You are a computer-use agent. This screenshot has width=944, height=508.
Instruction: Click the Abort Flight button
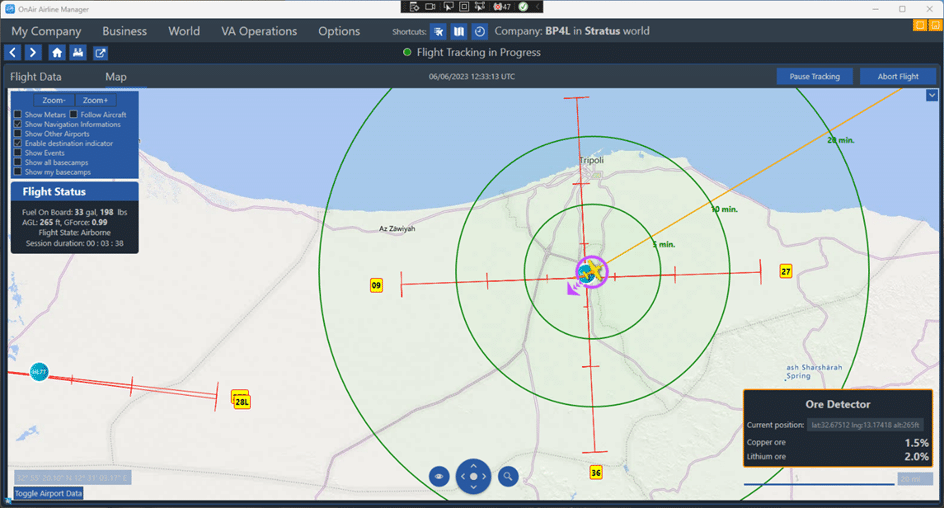[x=897, y=76]
